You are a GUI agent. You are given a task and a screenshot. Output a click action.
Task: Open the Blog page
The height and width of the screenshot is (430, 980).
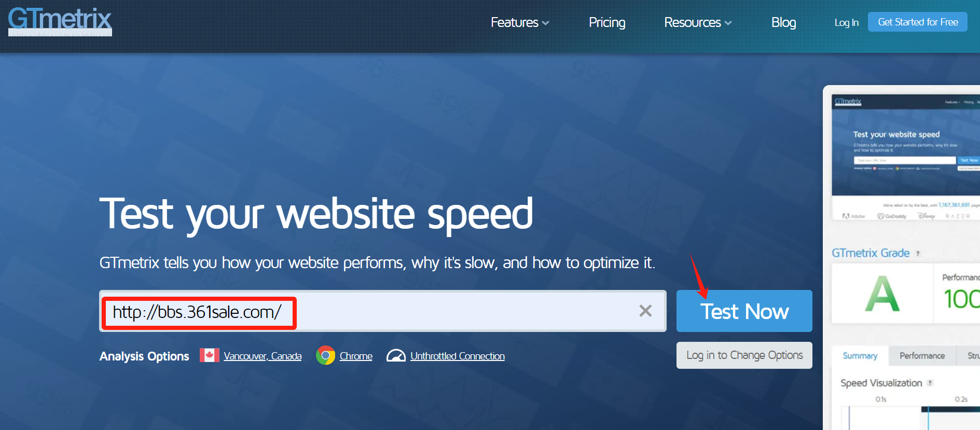(x=783, y=22)
